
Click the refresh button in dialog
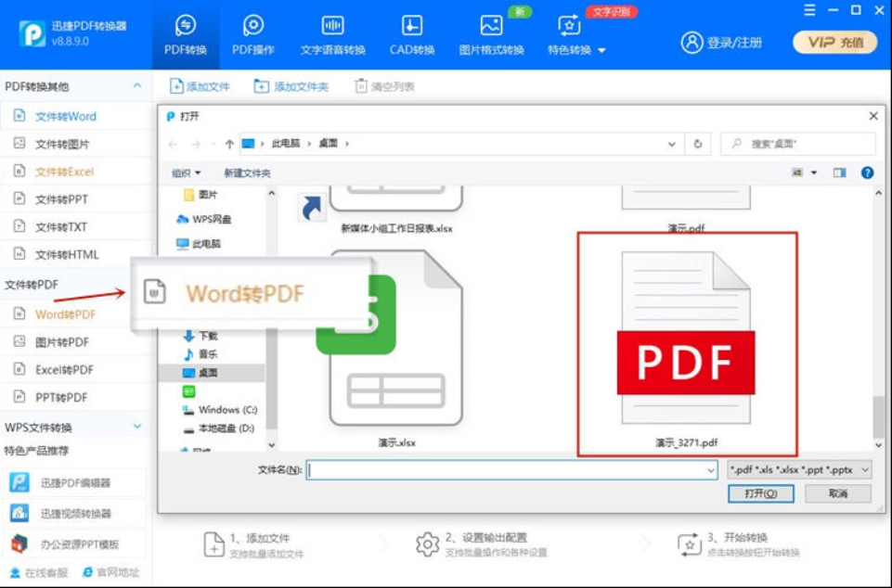click(x=698, y=144)
